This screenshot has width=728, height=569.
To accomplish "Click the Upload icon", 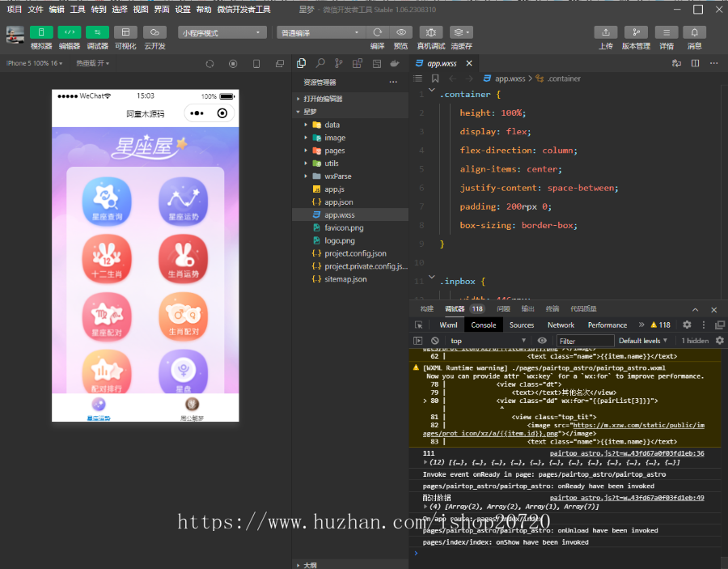I will pos(605,32).
